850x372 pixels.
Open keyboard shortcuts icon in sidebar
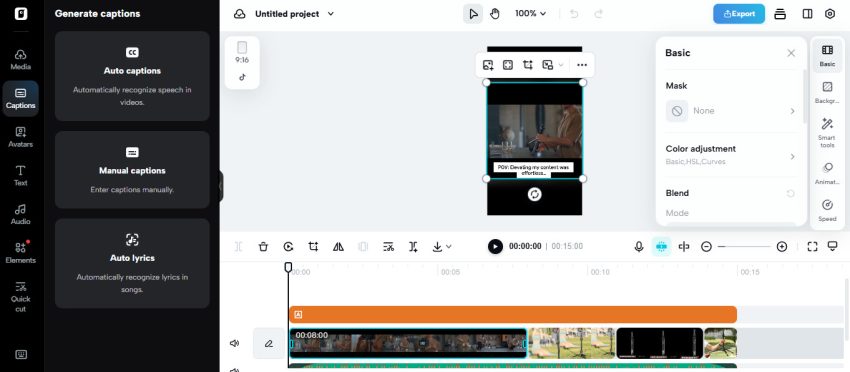pos(21,355)
